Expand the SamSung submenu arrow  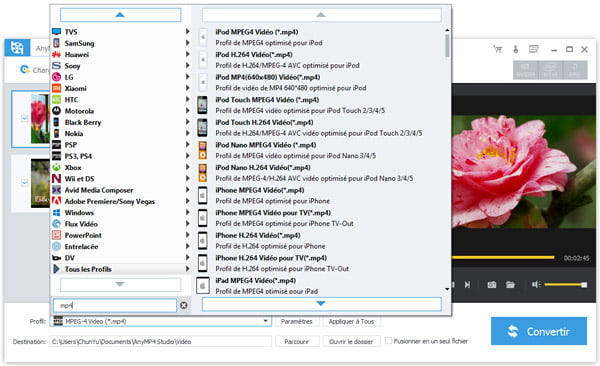[x=188, y=43]
